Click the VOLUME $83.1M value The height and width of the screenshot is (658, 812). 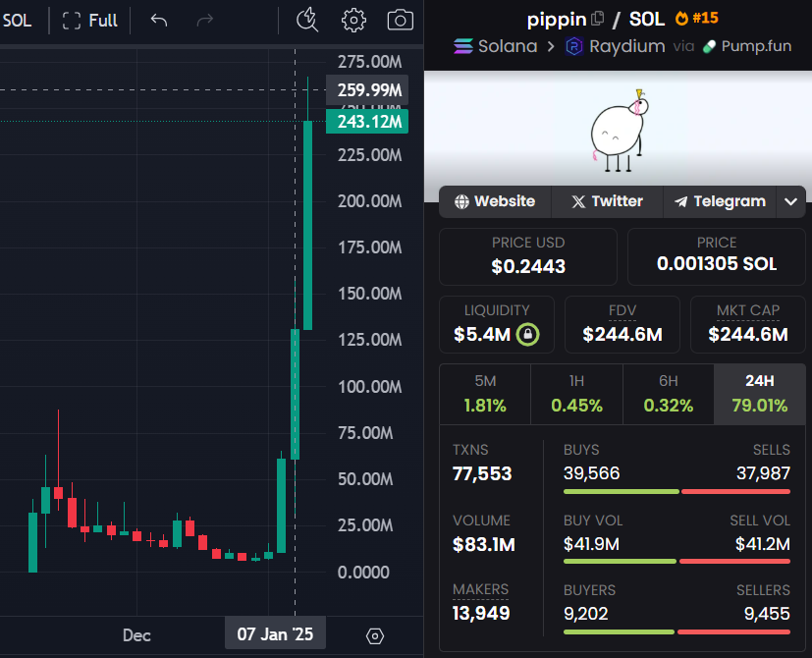[484, 544]
